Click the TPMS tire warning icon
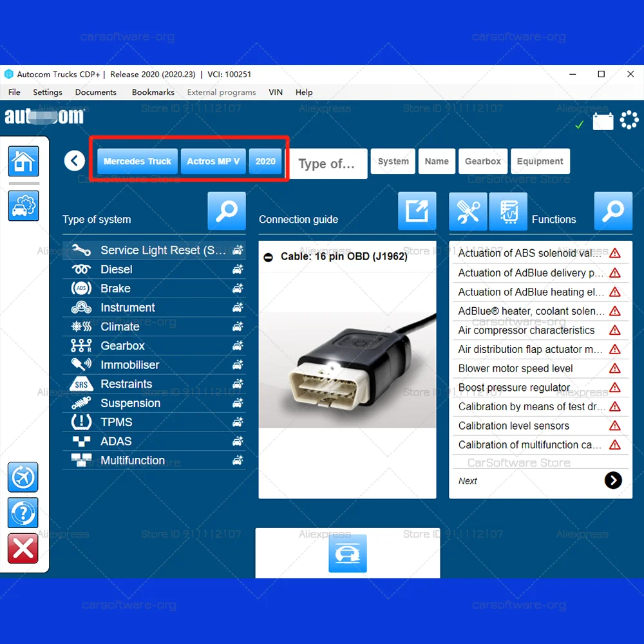Viewport: 644px width, 644px height. click(x=81, y=422)
